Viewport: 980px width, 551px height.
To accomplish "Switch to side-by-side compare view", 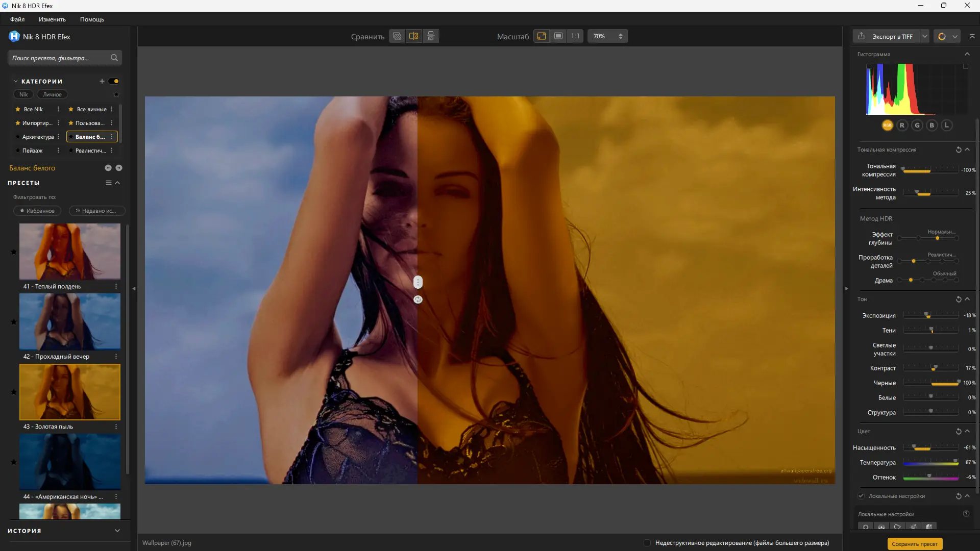I will tap(431, 36).
